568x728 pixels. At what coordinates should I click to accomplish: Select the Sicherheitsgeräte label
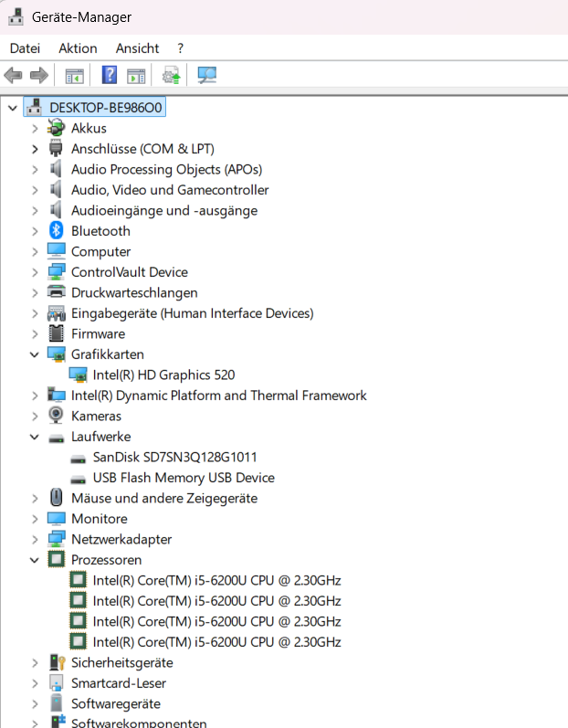click(122, 662)
